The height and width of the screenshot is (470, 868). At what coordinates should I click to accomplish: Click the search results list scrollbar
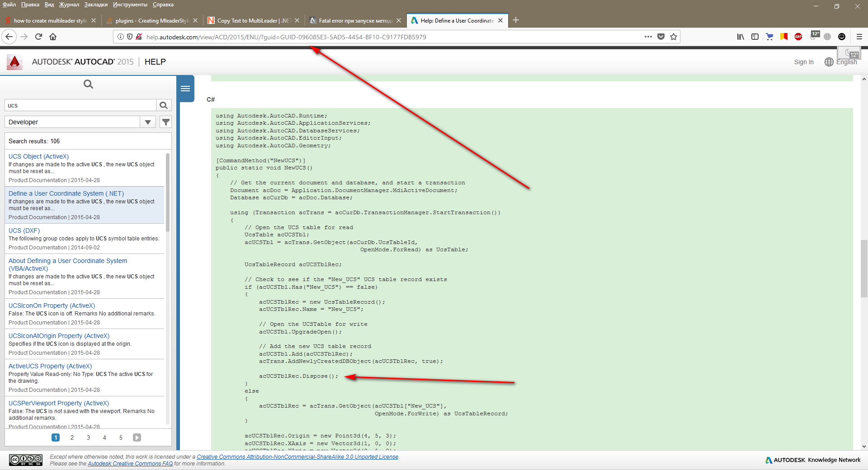pos(168,192)
